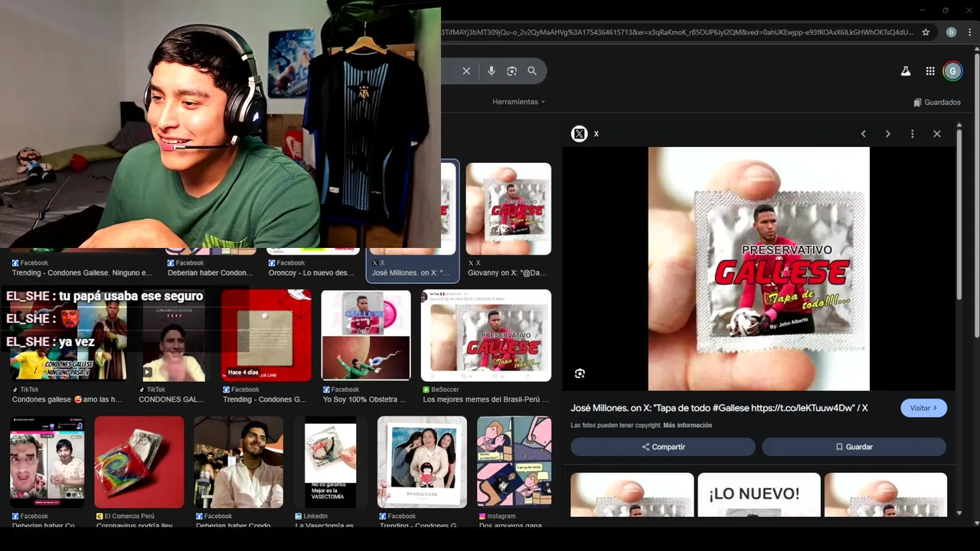Open Facebook man in white shirt thumbnail
This screenshot has width=980, height=551.
[x=238, y=462]
